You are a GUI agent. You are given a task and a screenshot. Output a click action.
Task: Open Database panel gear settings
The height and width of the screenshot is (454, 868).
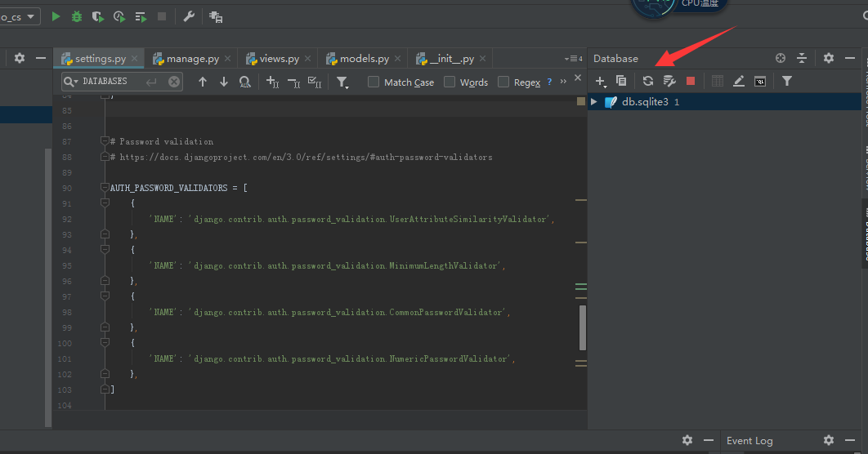pos(829,58)
